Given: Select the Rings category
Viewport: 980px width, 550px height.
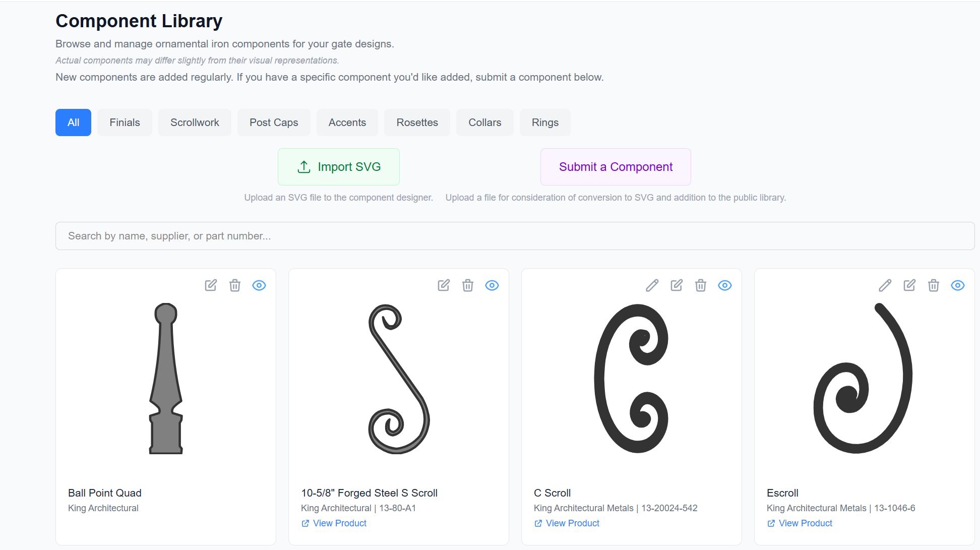Looking at the screenshot, I should coord(545,122).
